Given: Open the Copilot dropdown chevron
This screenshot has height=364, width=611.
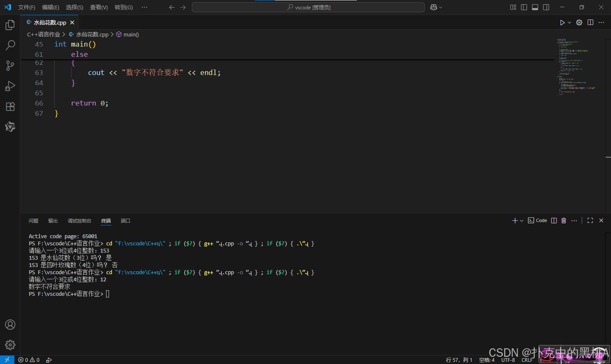Looking at the screenshot, I should 440,7.
